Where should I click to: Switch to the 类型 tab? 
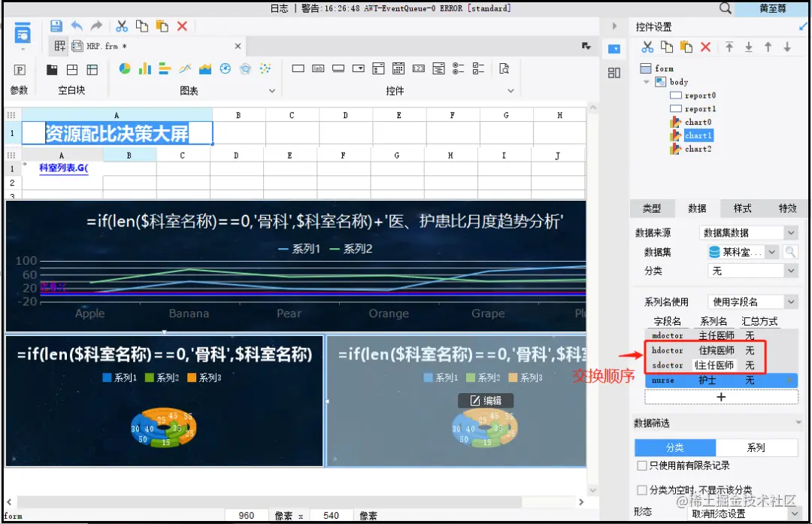[x=651, y=208]
